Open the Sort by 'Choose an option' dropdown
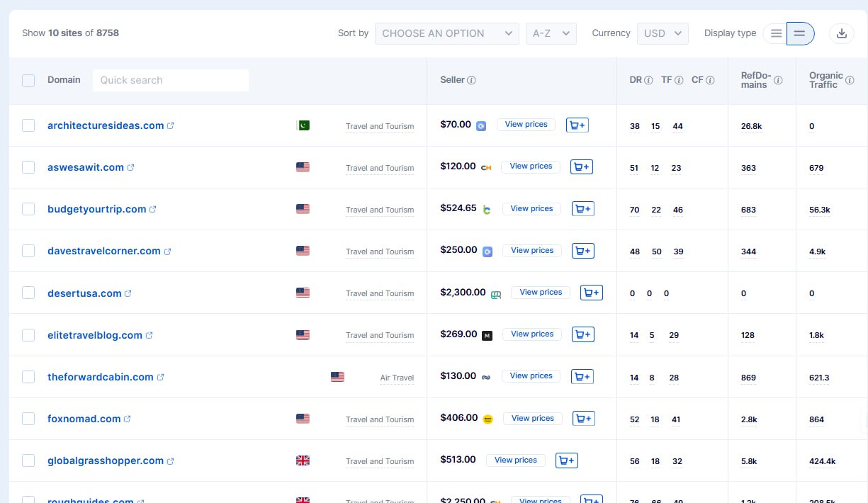 (x=446, y=33)
